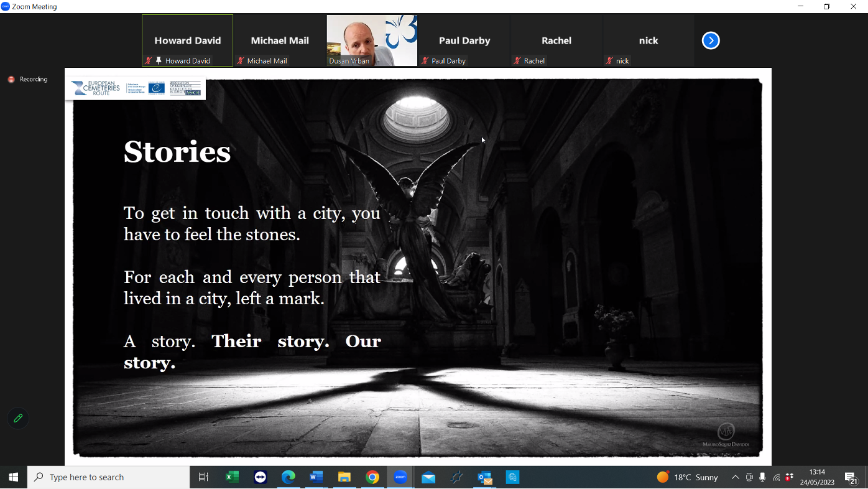Open Excel from the taskbar
This screenshot has height=489, width=868.
231,477
